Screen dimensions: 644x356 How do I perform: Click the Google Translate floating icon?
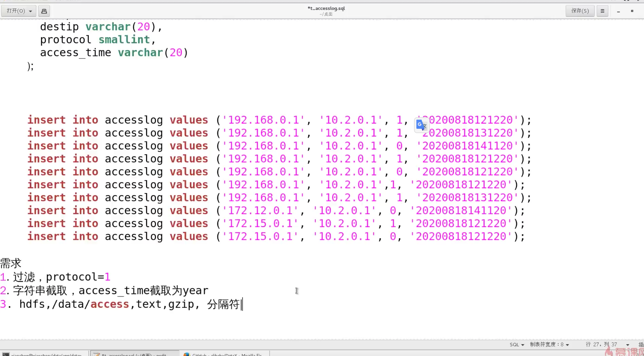click(x=421, y=125)
